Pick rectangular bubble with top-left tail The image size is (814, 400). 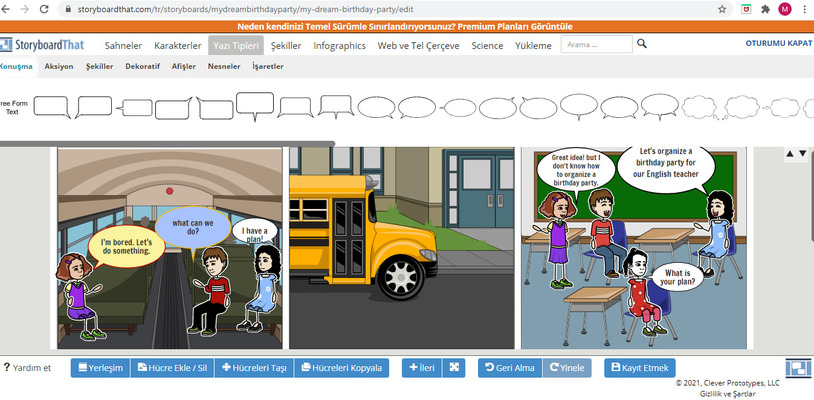click(215, 108)
